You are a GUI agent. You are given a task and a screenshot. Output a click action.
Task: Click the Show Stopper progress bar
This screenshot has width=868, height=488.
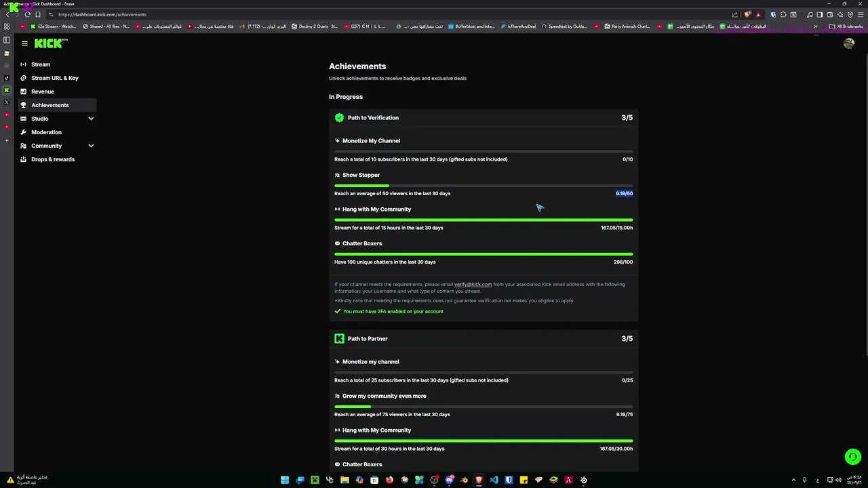tap(484, 186)
